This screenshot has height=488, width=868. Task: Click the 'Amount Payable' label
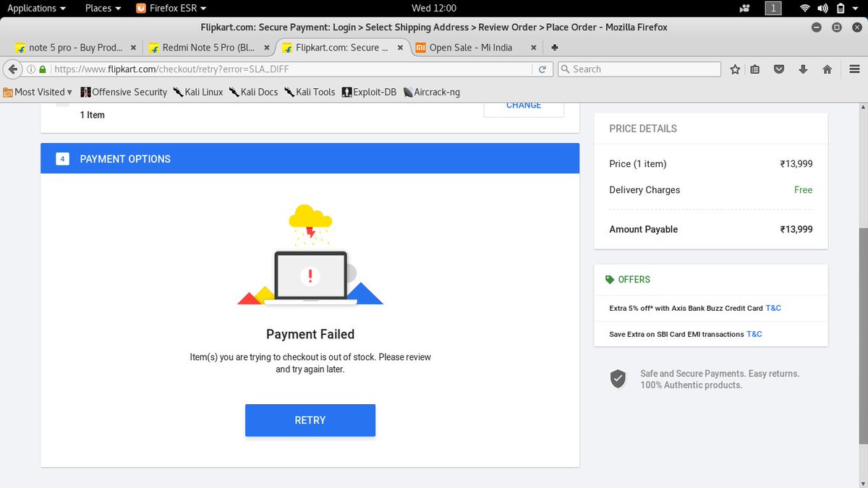click(643, 229)
